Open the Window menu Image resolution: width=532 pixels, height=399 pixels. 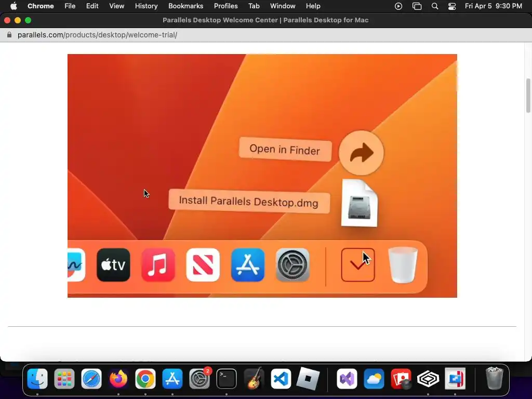tap(283, 6)
